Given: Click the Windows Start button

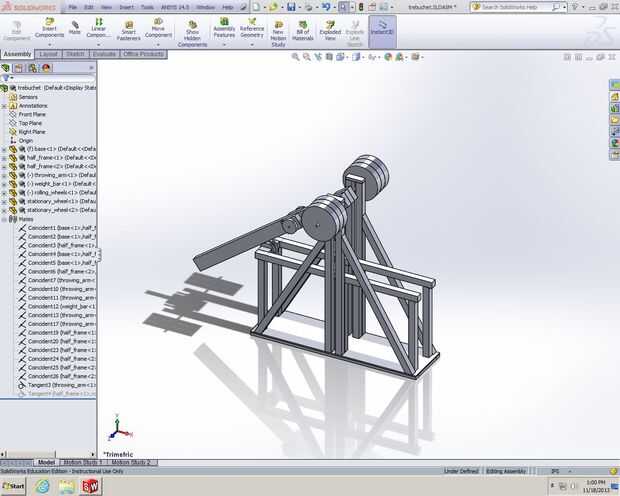Looking at the screenshot, I should click(13, 486).
